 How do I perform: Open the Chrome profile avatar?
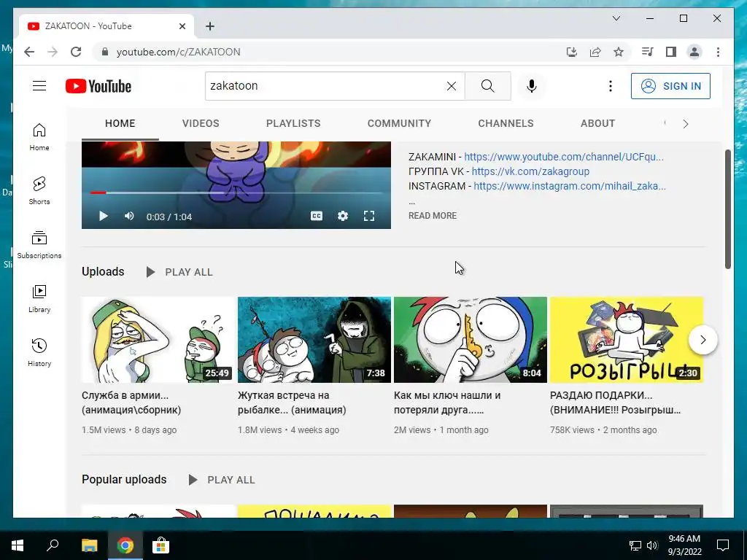[x=694, y=52]
